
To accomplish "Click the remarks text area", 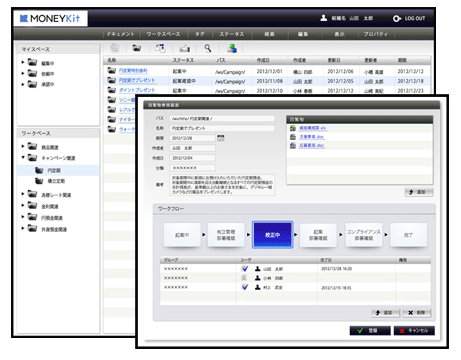I will point(222,185).
